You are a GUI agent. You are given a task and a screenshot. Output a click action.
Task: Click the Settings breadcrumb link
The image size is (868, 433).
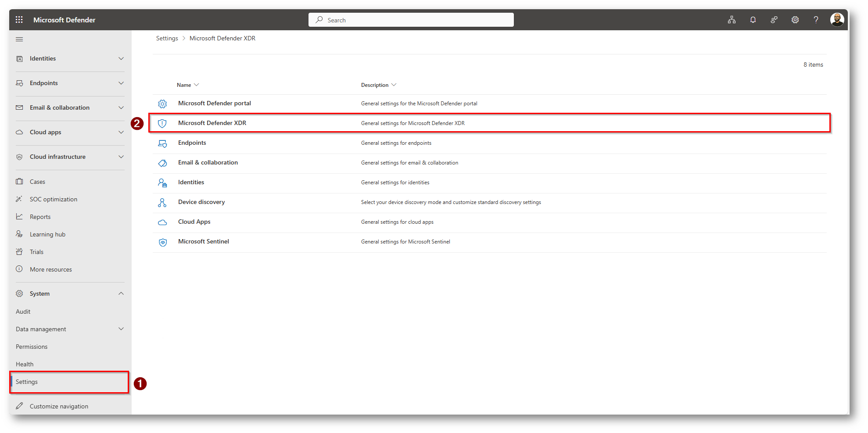[167, 39]
